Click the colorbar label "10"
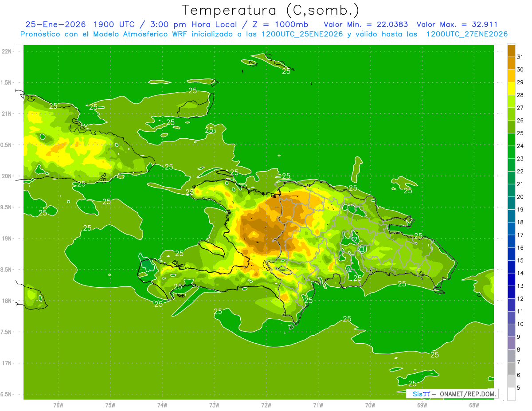This screenshot has width=532, height=411. pos(520,324)
